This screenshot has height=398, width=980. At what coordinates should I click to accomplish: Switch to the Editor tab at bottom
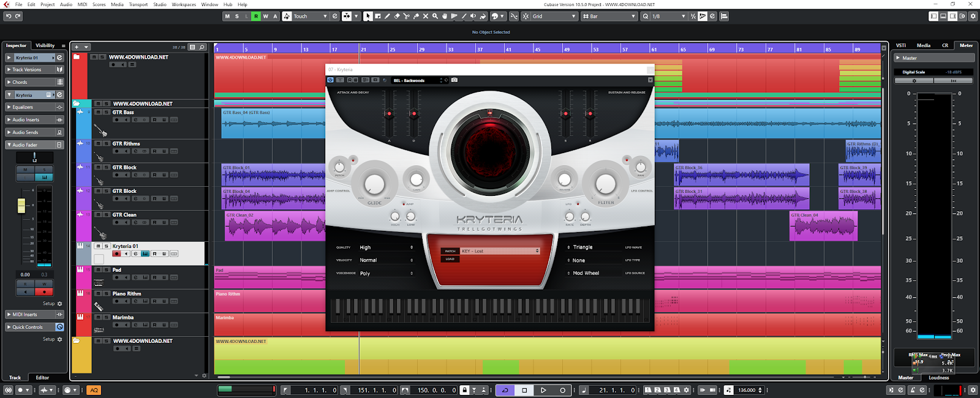point(42,378)
